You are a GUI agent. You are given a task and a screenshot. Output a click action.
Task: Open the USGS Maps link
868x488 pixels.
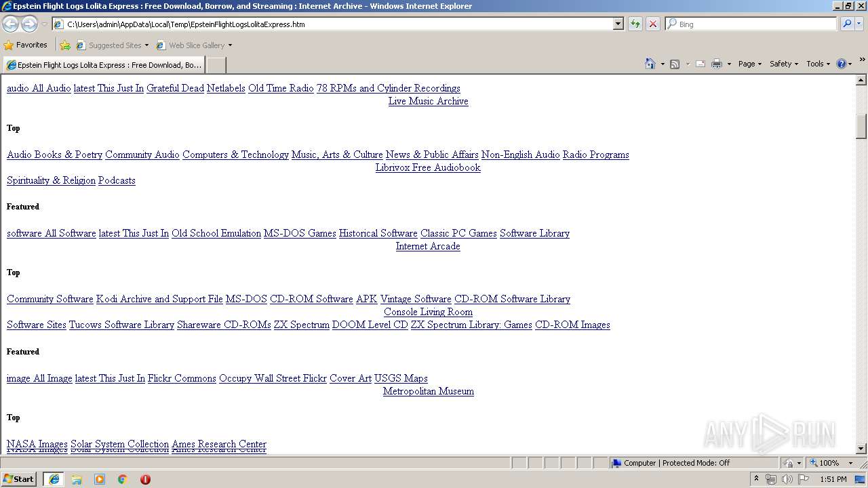(401, 378)
